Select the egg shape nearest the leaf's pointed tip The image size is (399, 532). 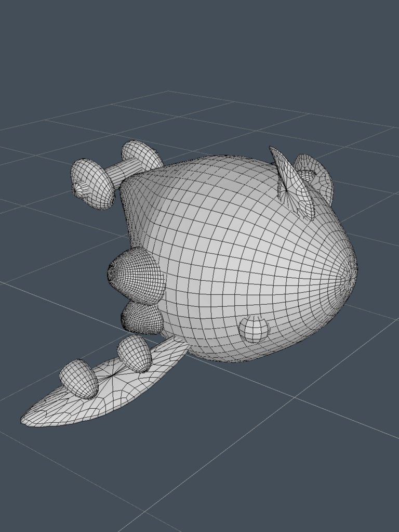[79, 379]
